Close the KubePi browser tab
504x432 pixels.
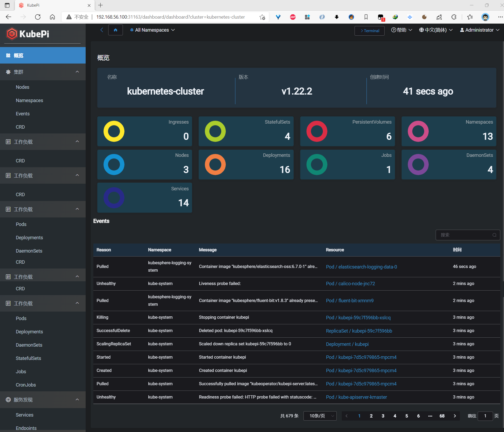pos(89,5)
